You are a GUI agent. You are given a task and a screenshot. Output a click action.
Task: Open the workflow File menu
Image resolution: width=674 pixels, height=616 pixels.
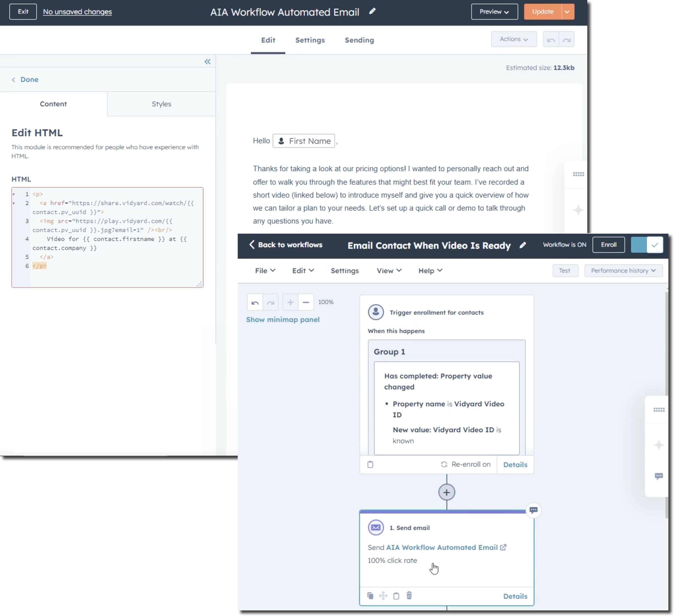(x=265, y=271)
